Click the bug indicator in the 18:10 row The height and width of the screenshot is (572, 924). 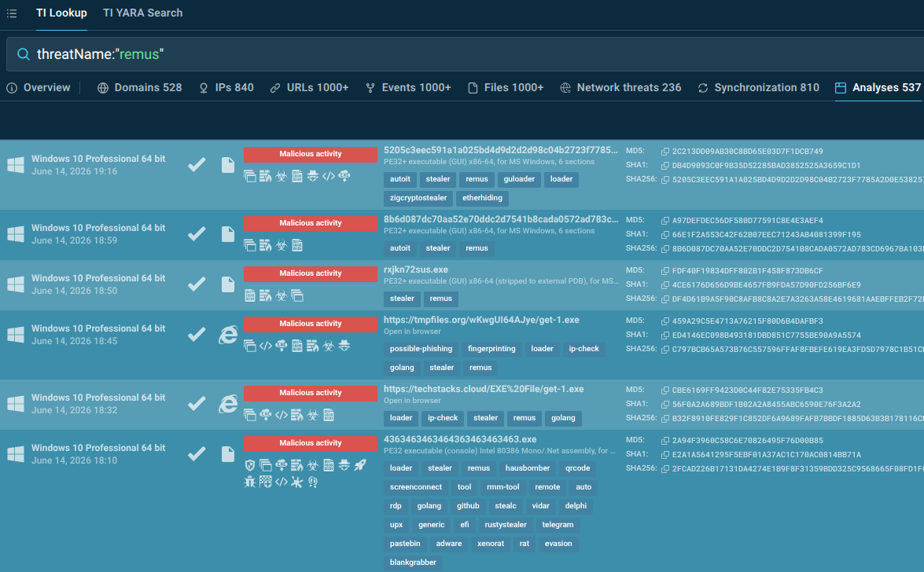[250, 482]
